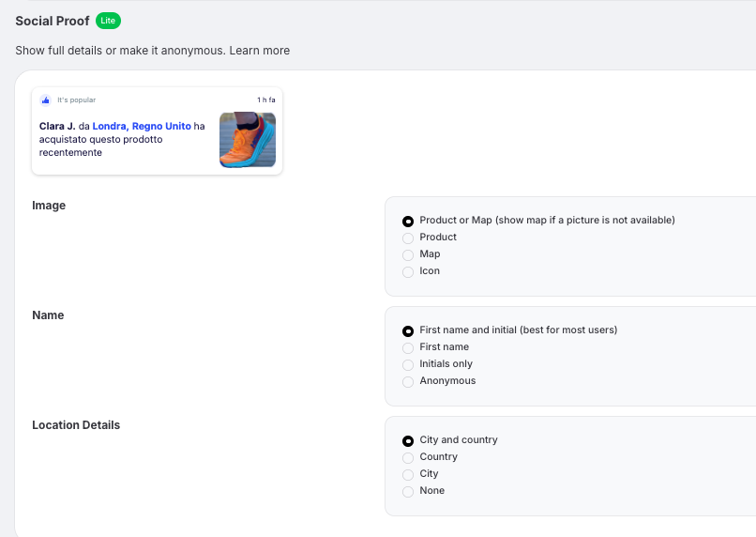This screenshot has width=756, height=537.
Task: Open the Learn more link
Action: [260, 50]
